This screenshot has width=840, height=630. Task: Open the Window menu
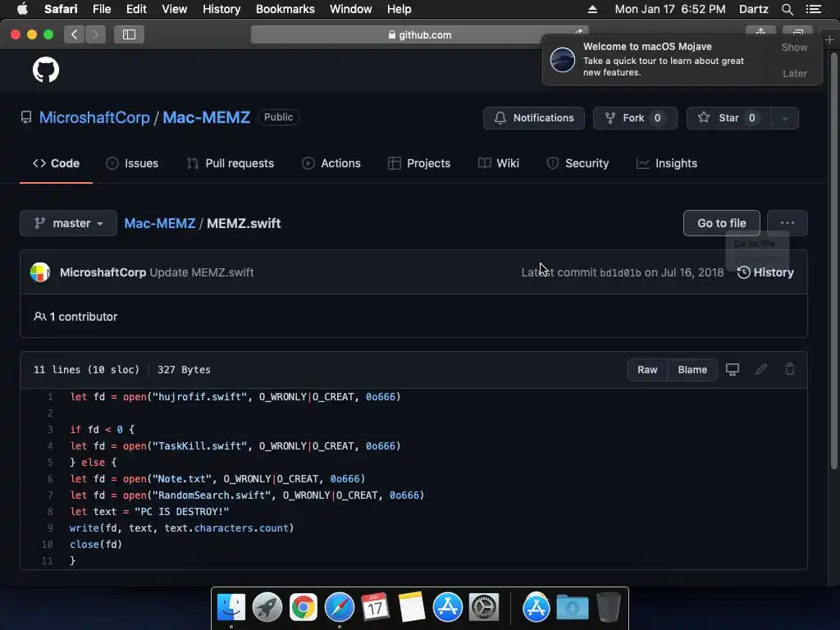351,9
